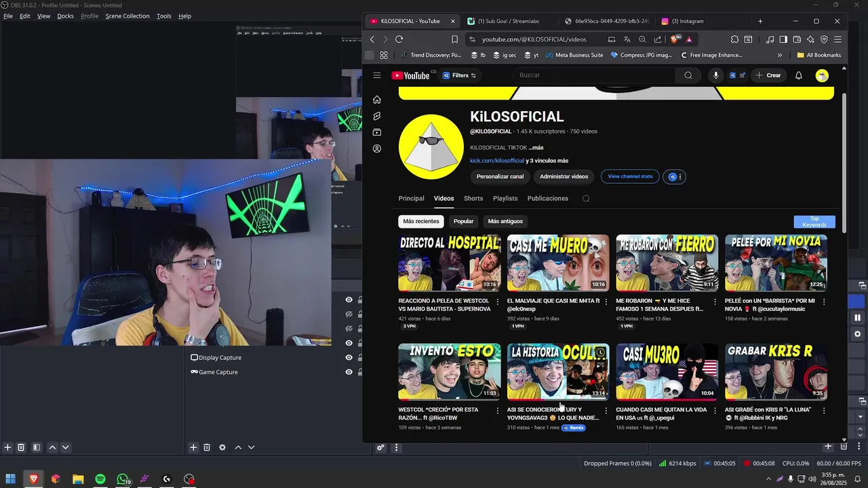Add a new scene in OBS
The image size is (868, 488).
coord(7,447)
